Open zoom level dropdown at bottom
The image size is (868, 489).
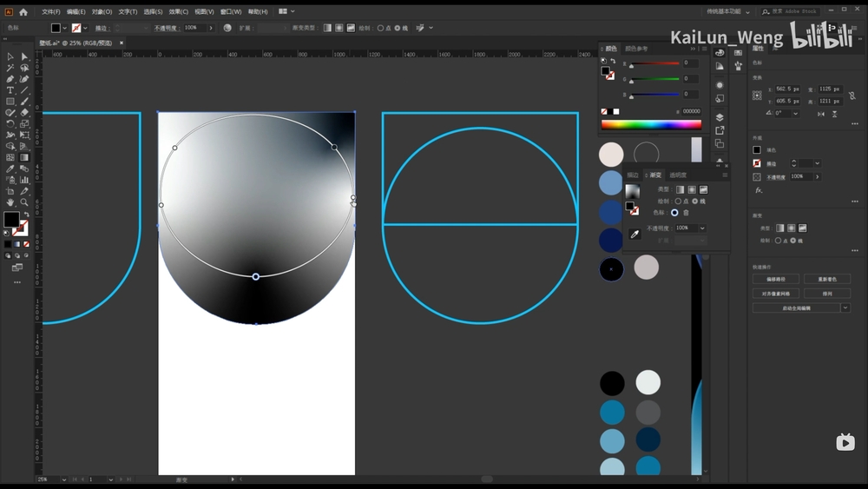click(64, 479)
